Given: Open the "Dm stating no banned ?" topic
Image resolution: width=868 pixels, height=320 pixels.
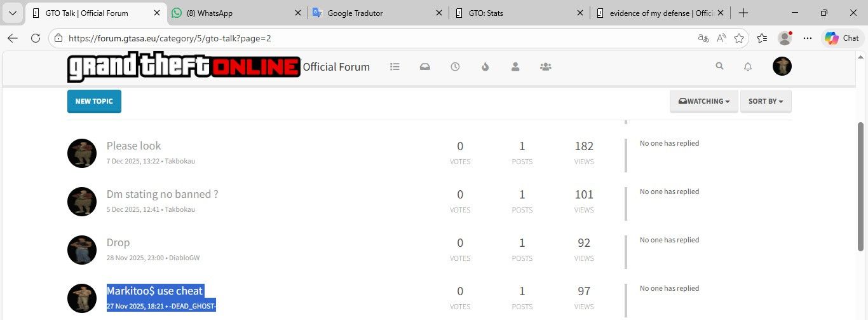Looking at the screenshot, I should pyautogui.click(x=162, y=194).
